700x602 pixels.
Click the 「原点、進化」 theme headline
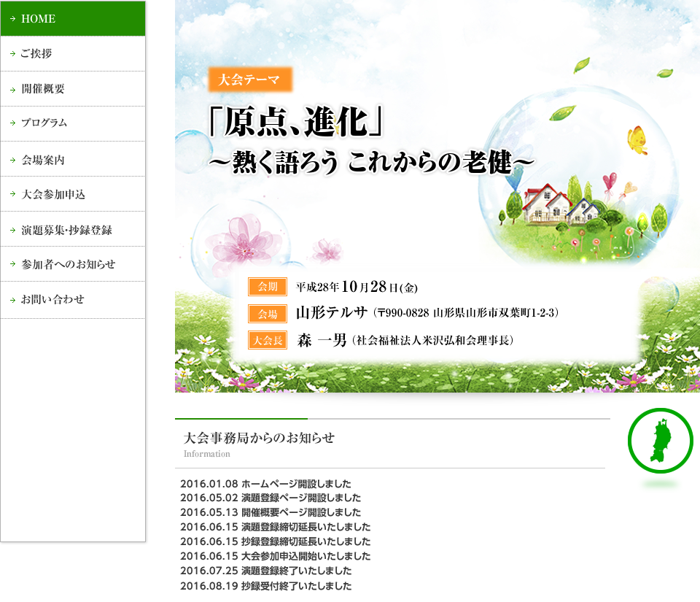296,121
